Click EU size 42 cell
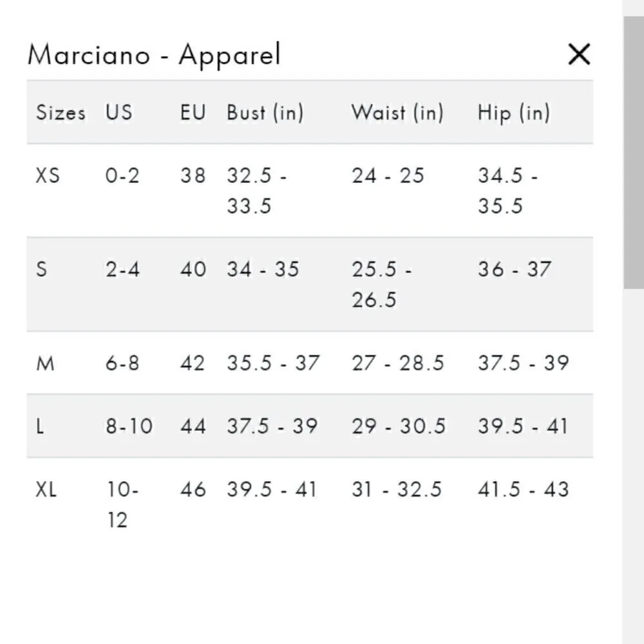644x644 pixels. click(193, 364)
